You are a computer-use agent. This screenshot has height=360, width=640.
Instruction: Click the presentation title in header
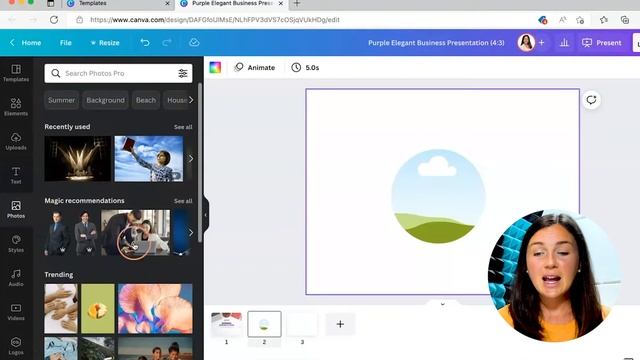pyautogui.click(x=436, y=42)
